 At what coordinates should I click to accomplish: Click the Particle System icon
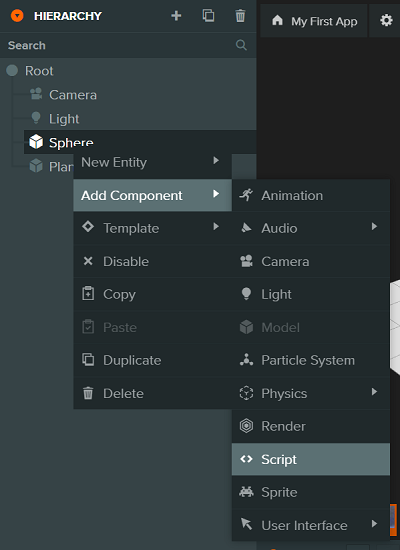pyautogui.click(x=246, y=360)
